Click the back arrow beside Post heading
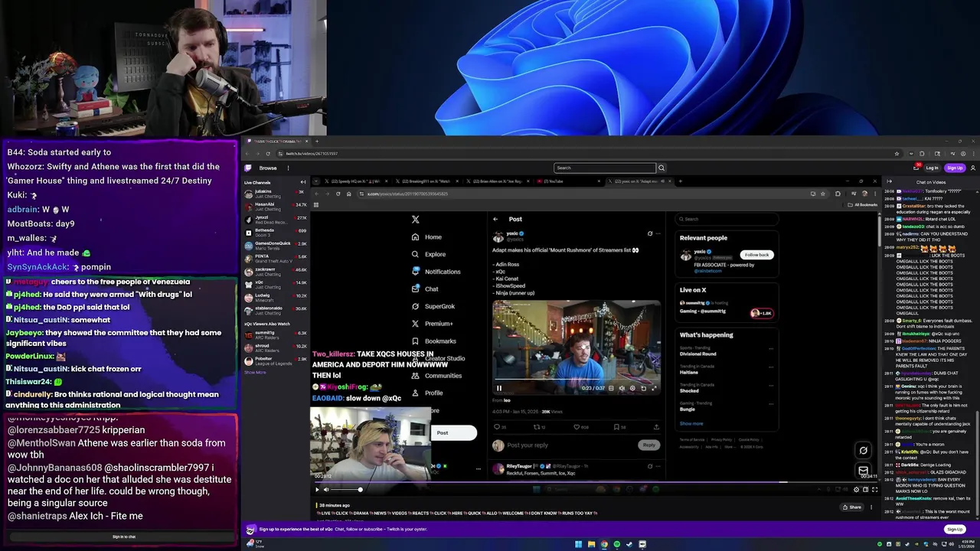 tap(495, 220)
